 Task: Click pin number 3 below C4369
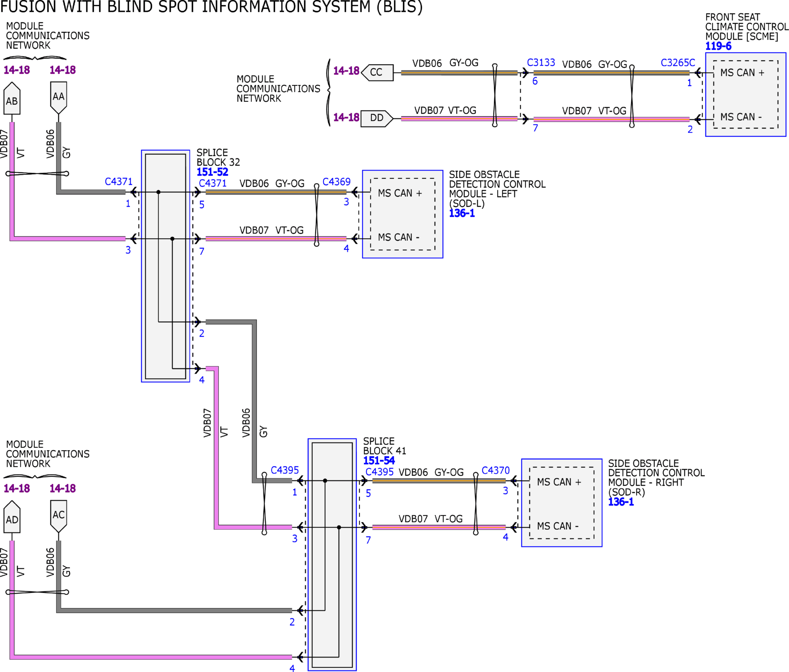click(x=346, y=202)
